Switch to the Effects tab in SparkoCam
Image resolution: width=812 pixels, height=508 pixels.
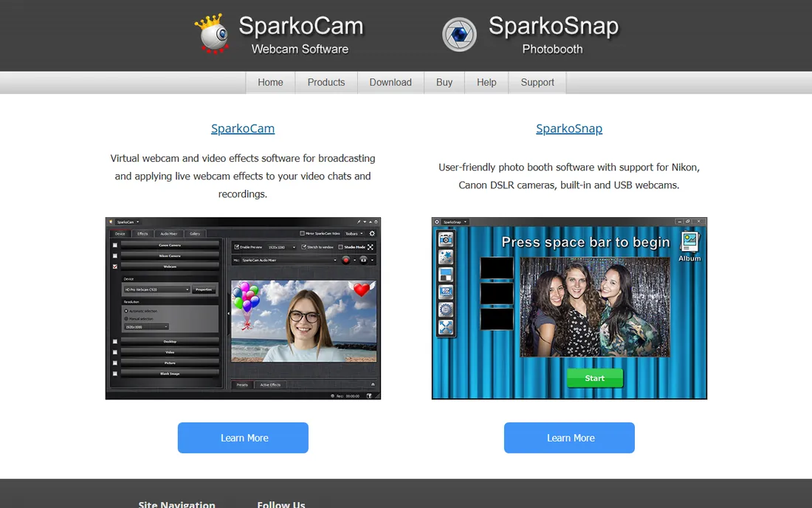coord(142,233)
